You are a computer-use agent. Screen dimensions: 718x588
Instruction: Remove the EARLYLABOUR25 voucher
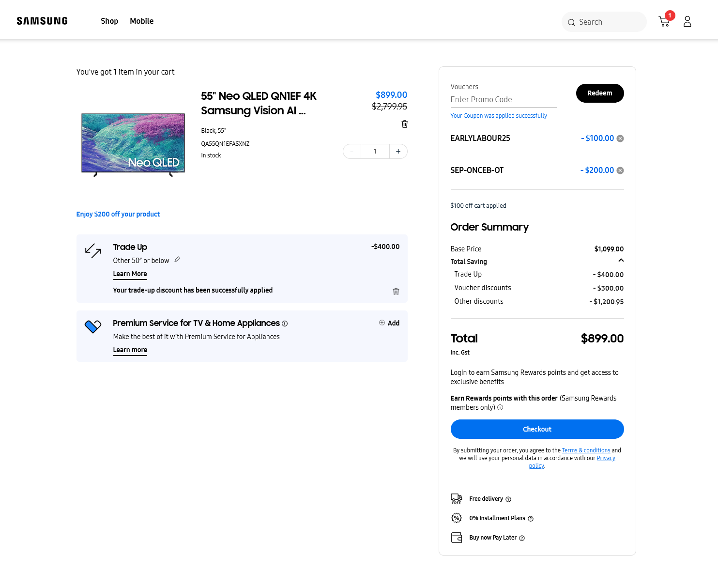coord(620,139)
